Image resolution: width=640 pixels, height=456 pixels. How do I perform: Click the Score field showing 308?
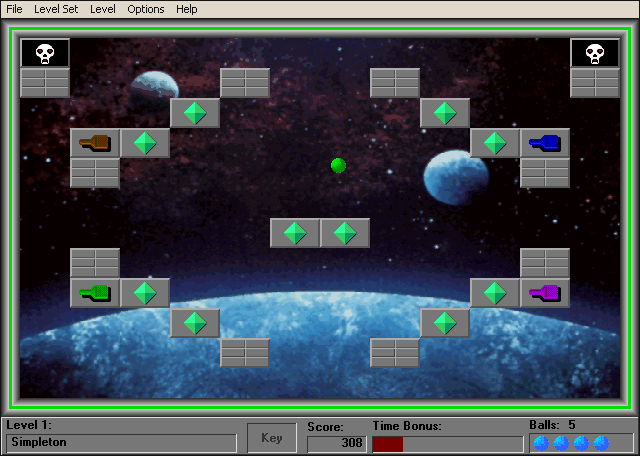[337, 444]
